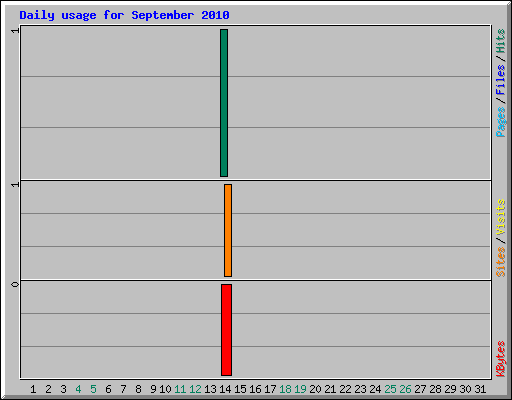
Task: Click day label 10 on the x-axis
Action: pos(165,389)
